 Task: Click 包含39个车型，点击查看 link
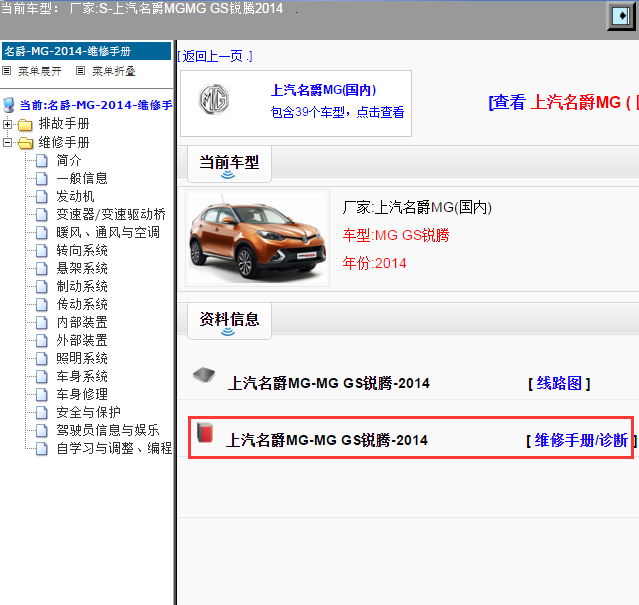[x=337, y=112]
